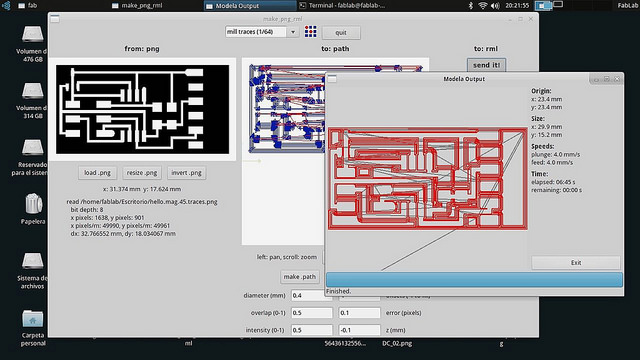Click the diameter (mm) input field
The image size is (640, 360).
tap(311, 295)
